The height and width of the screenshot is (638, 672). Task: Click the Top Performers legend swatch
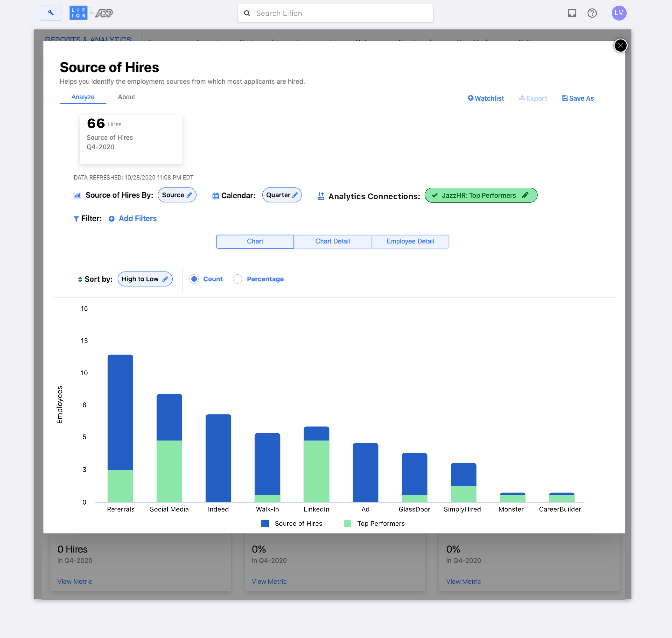pyautogui.click(x=347, y=523)
